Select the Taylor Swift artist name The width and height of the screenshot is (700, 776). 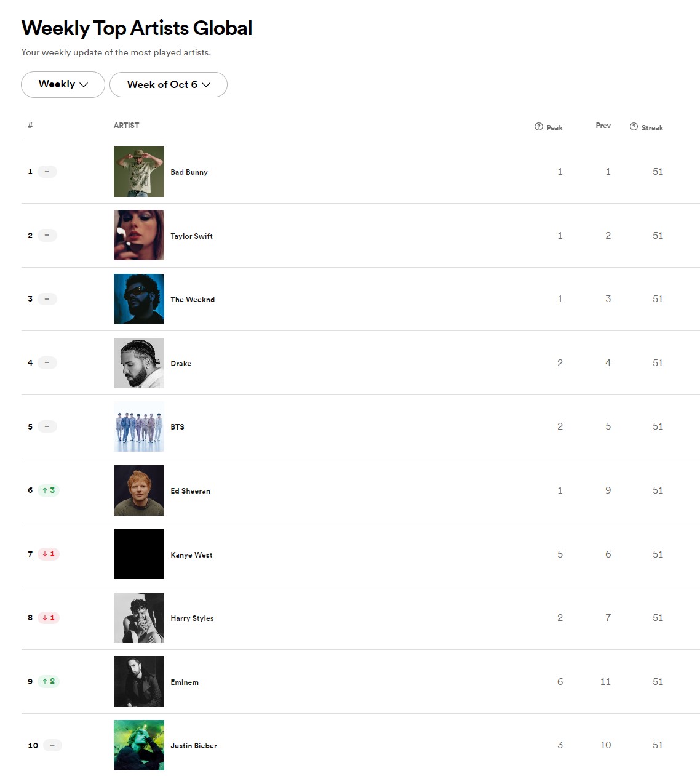tap(191, 236)
